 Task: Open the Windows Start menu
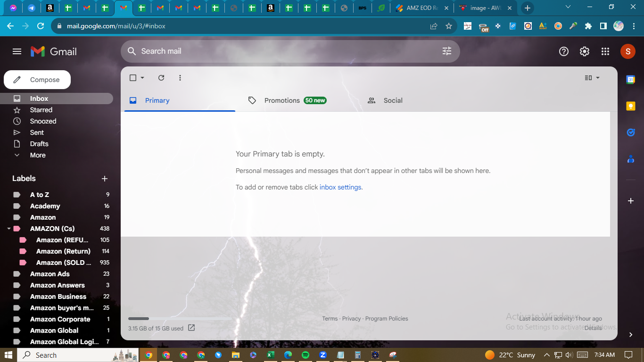click(x=8, y=355)
